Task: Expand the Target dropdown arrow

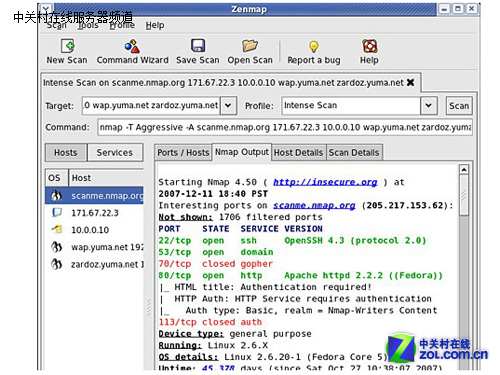Action: [x=228, y=106]
